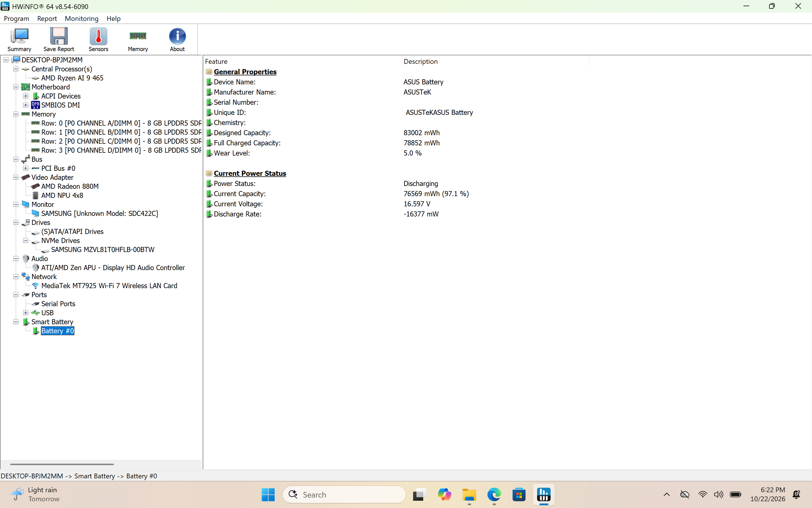The image size is (812, 508).
Task: Expand the PCI Bus #0 node
Action: (25, 168)
